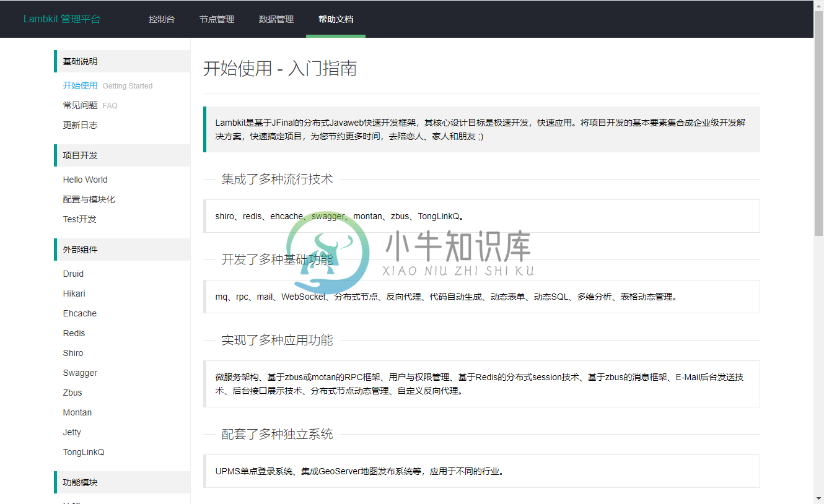Screen dimensions: 824x504
Task: Open 开始使用 Getting Started link
Action: pos(108,85)
